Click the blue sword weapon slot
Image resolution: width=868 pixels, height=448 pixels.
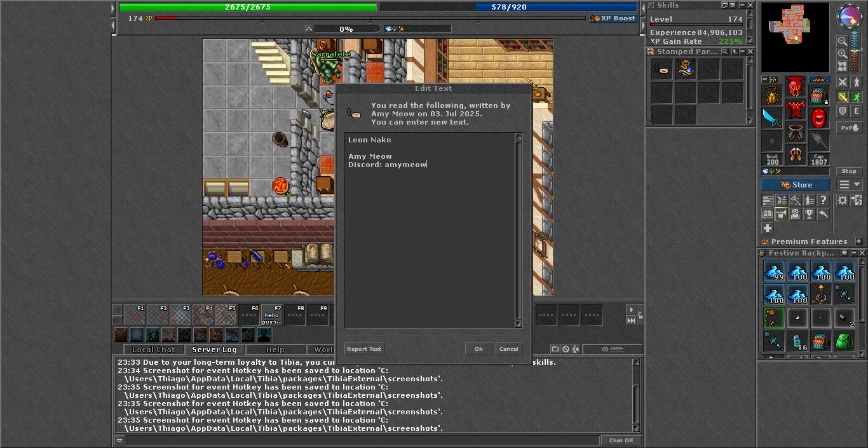(x=772, y=118)
